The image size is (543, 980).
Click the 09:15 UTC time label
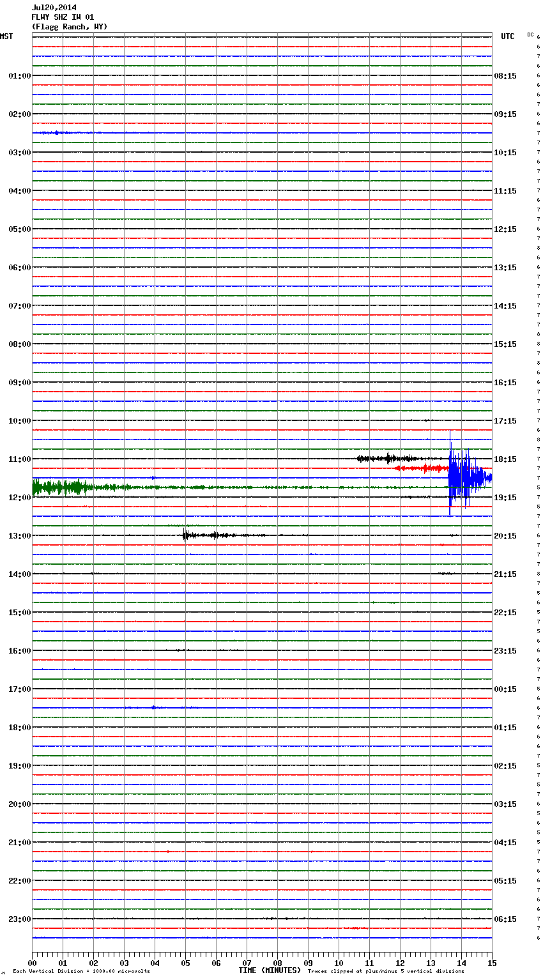tap(505, 114)
